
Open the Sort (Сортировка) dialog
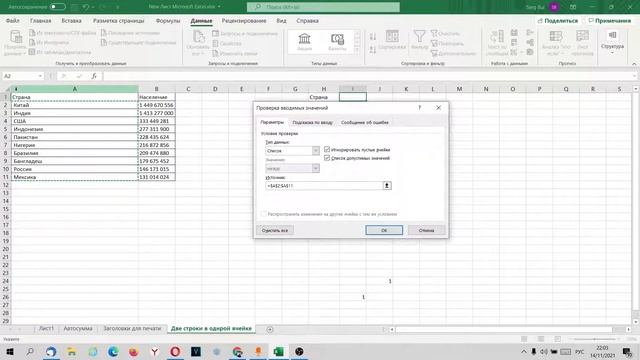tap(392, 40)
